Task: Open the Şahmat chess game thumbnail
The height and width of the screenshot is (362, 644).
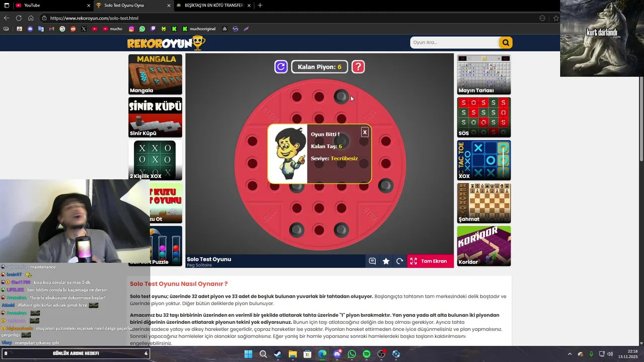Action: 484,203
